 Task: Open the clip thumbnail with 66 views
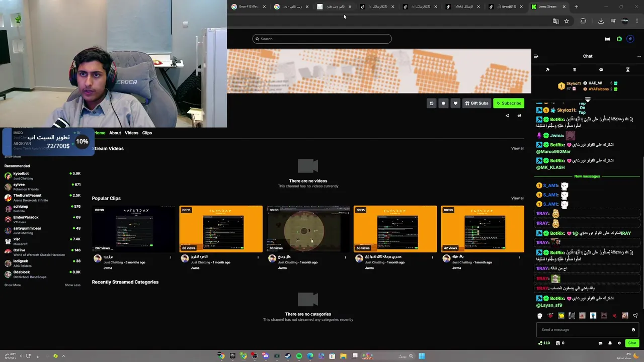coord(308,229)
